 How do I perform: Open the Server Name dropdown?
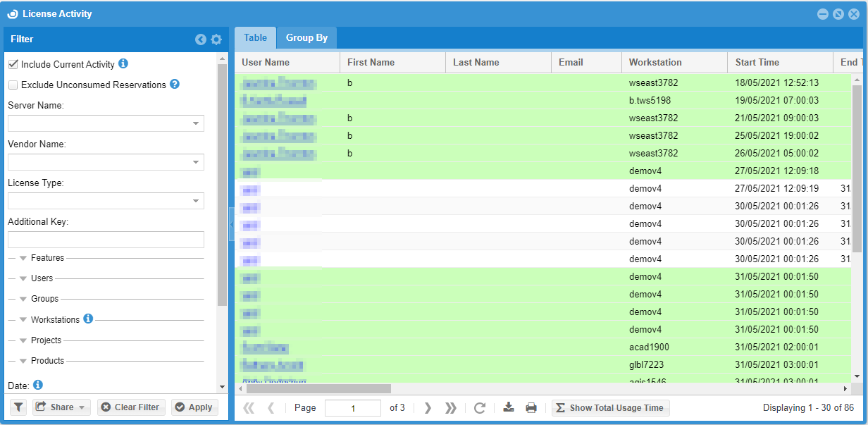tap(195, 124)
